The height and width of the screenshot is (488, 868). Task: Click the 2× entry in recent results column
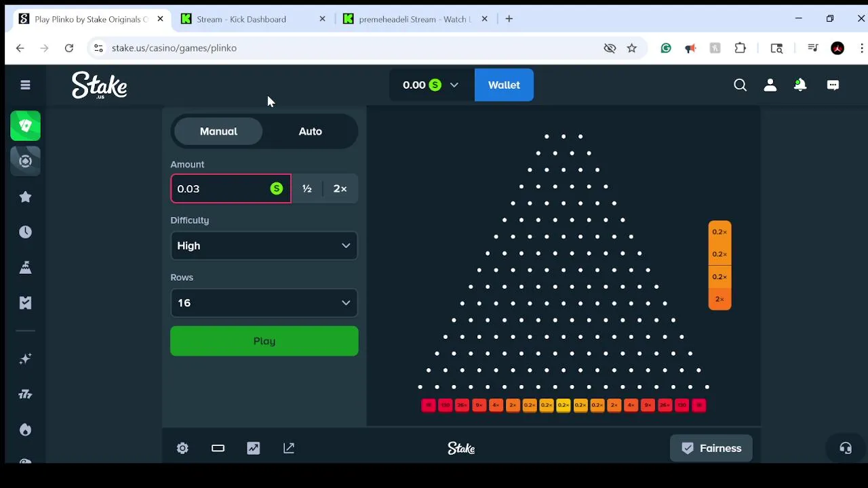point(719,299)
